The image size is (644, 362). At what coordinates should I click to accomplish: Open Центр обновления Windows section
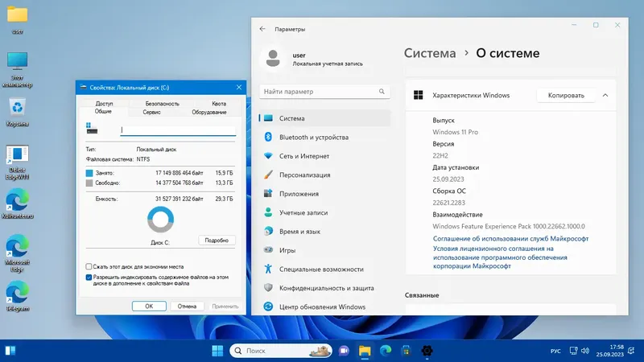[323, 306]
